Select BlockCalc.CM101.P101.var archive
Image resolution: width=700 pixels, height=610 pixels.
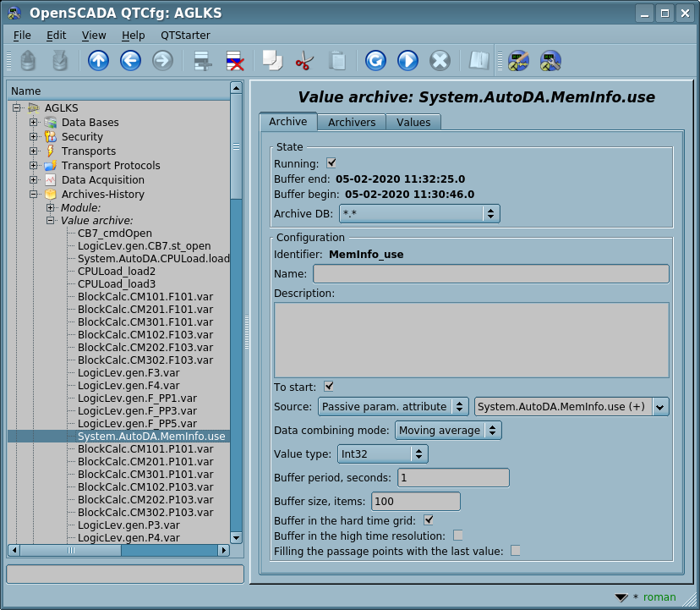coord(145,448)
